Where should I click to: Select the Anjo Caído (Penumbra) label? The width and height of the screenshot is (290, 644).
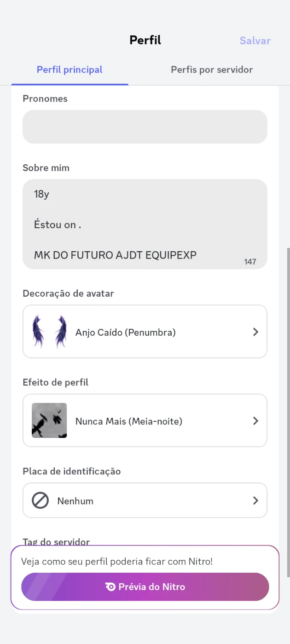126,332
